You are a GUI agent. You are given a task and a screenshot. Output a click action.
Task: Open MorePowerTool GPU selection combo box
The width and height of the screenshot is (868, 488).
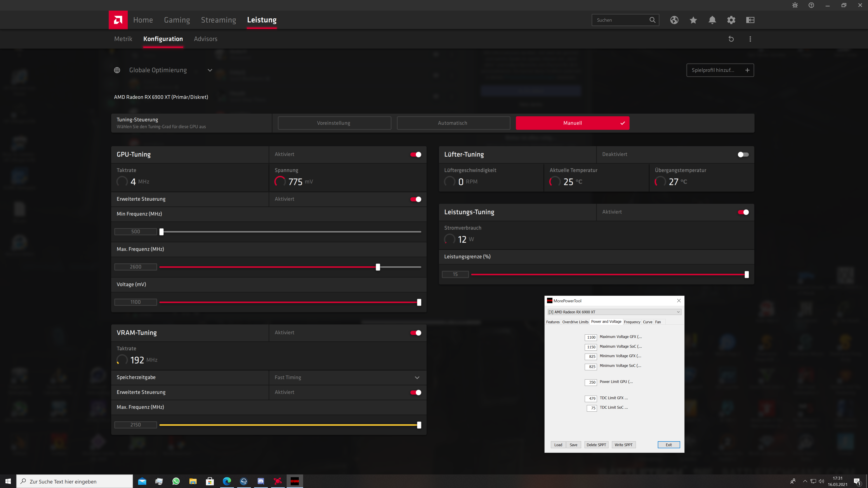614,312
